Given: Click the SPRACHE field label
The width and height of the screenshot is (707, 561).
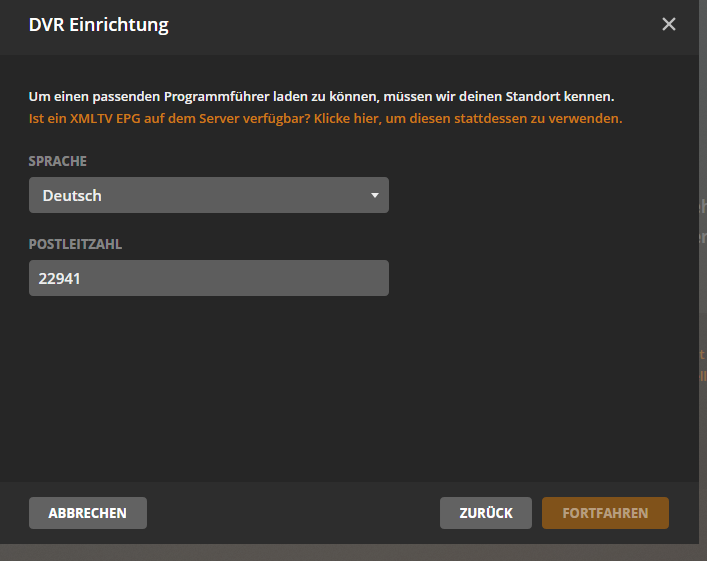Looking at the screenshot, I should tap(58, 161).
